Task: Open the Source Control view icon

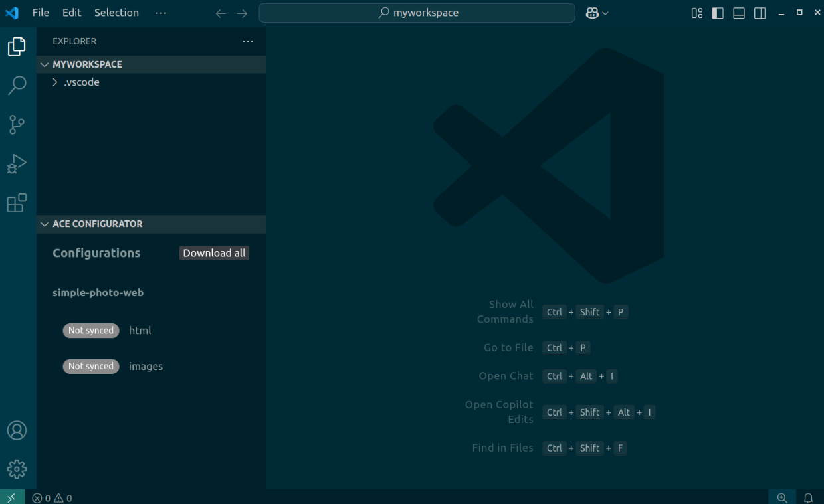Action: pos(17,124)
